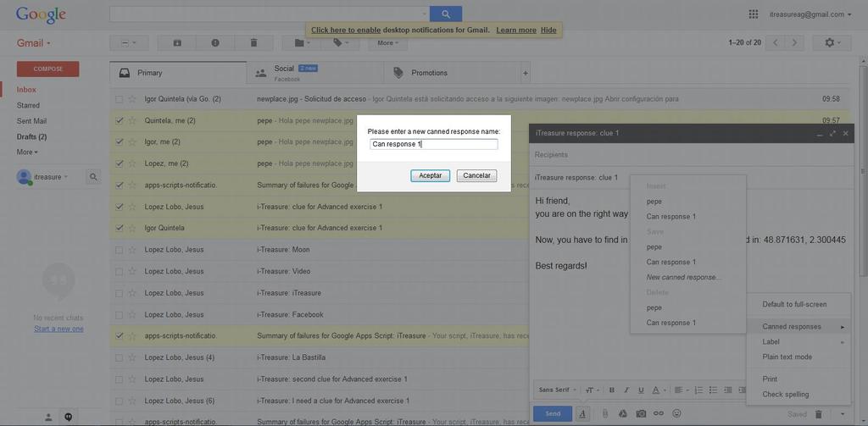The height and width of the screenshot is (426, 868).
Task: Open the text size dropdown
Action: [x=592, y=390]
